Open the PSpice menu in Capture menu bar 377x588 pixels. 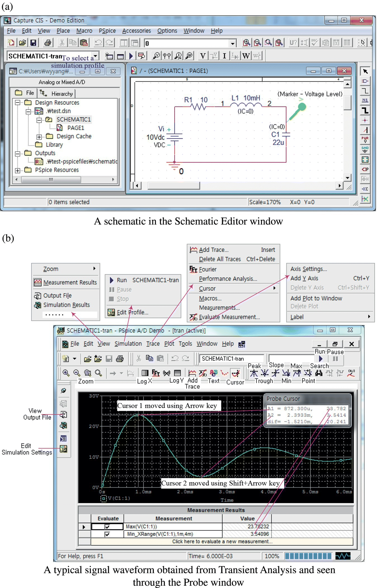pos(107,31)
